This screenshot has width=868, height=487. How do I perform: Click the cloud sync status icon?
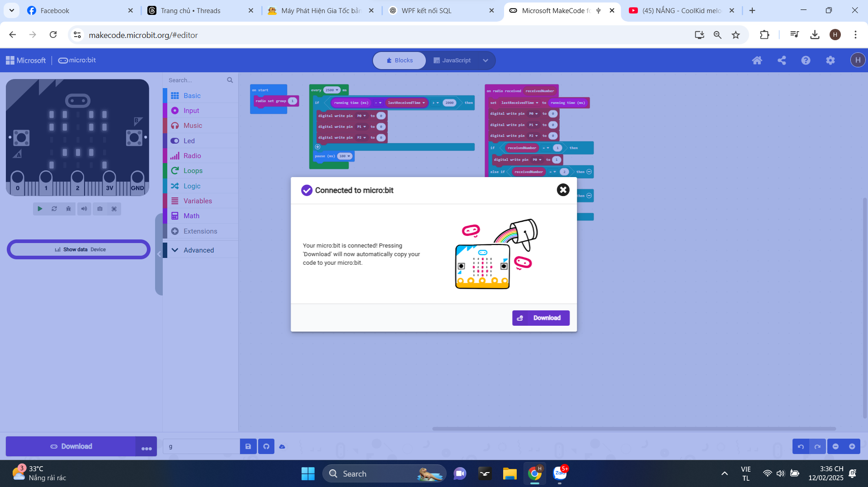tap(282, 446)
